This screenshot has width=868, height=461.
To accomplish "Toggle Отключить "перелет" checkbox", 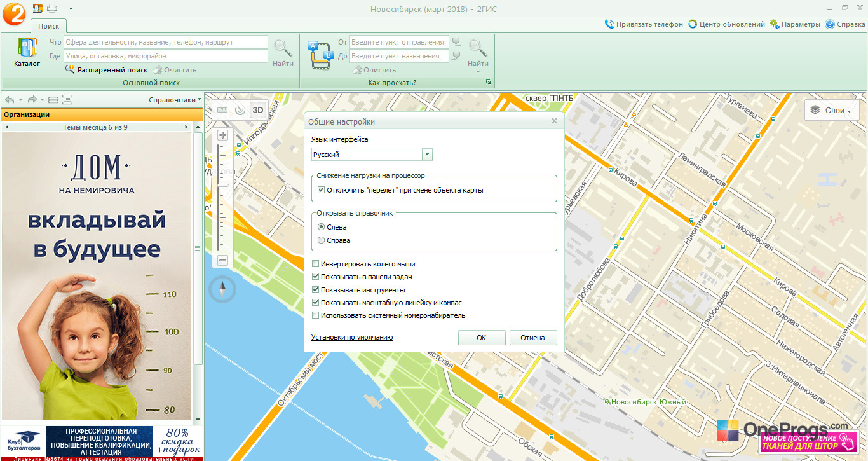I will coord(322,190).
